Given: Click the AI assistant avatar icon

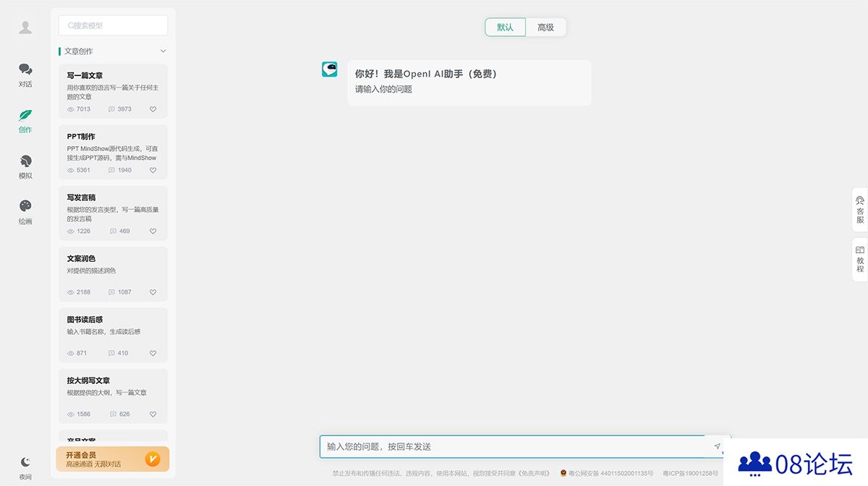Looking at the screenshot, I should point(330,69).
